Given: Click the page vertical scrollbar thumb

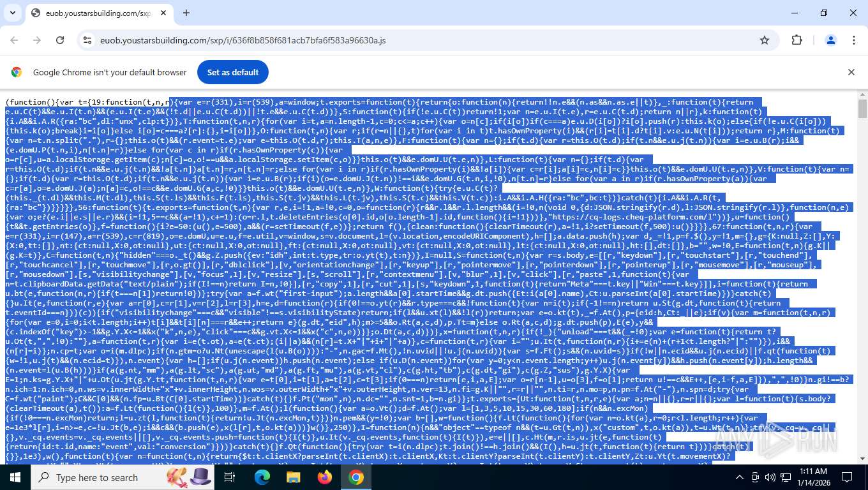Looking at the screenshot, I should point(862,109).
